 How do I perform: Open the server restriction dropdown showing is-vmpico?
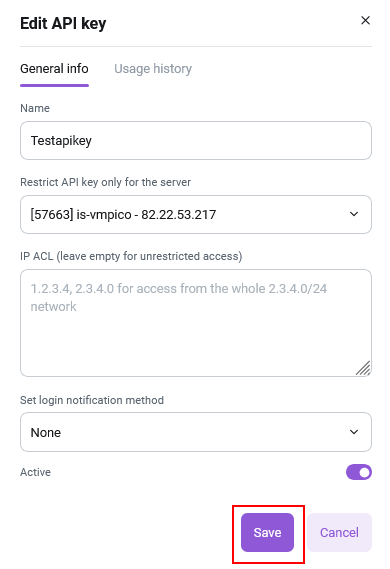click(196, 214)
